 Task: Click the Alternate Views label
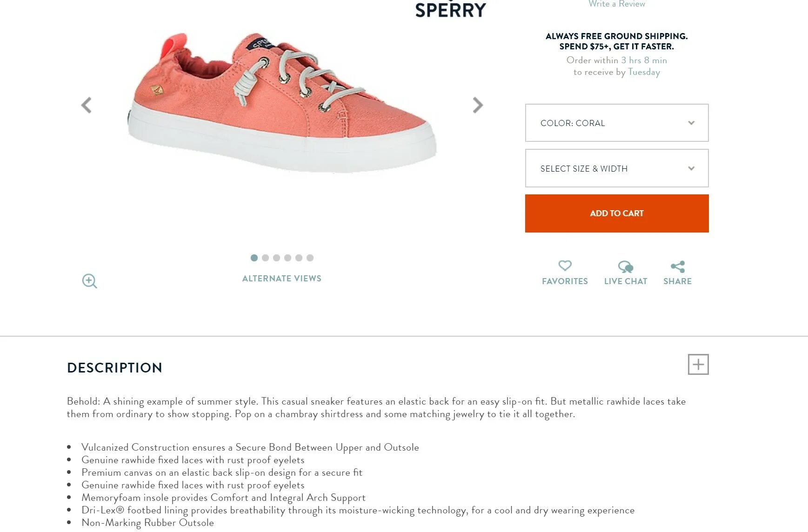point(281,278)
